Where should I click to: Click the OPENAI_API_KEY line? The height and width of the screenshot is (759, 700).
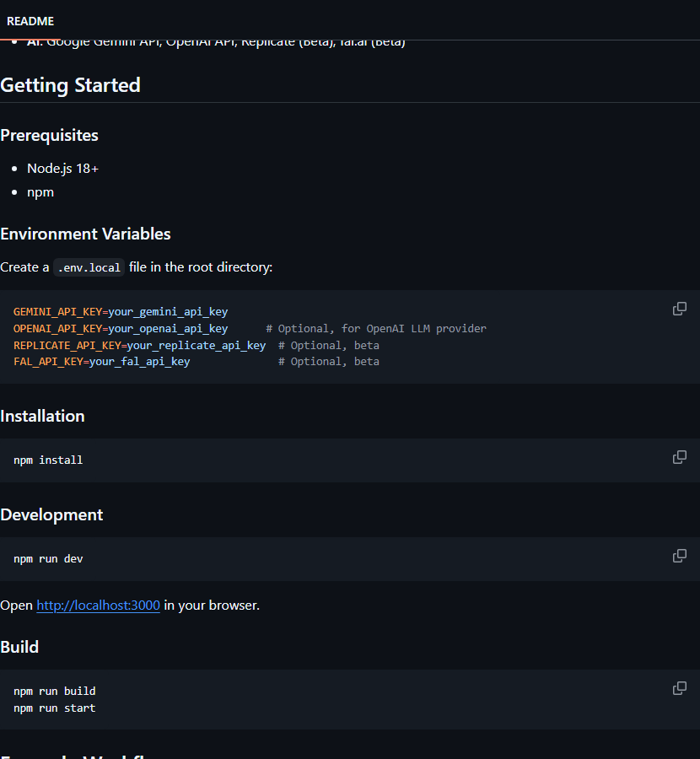250,329
